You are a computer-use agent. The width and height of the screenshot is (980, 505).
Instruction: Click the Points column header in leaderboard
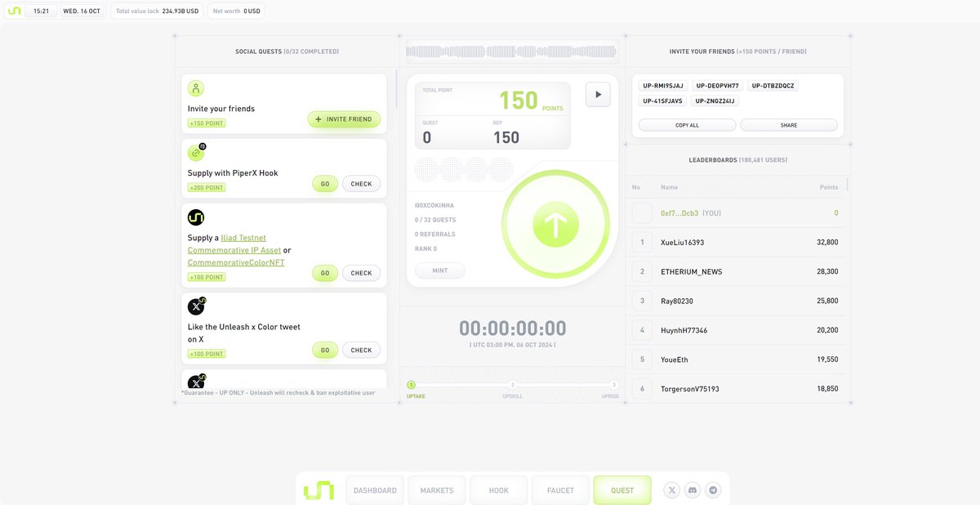click(x=829, y=187)
